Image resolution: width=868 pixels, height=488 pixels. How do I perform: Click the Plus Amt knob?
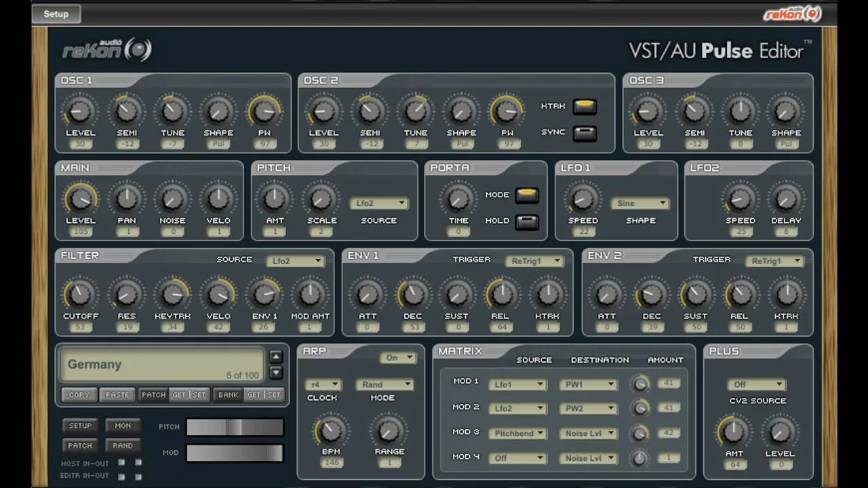click(734, 431)
